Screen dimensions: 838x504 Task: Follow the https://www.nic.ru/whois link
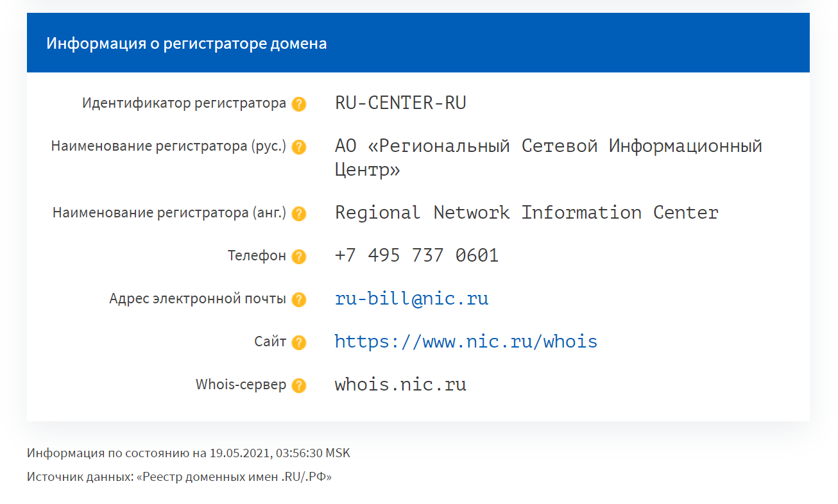(x=466, y=341)
